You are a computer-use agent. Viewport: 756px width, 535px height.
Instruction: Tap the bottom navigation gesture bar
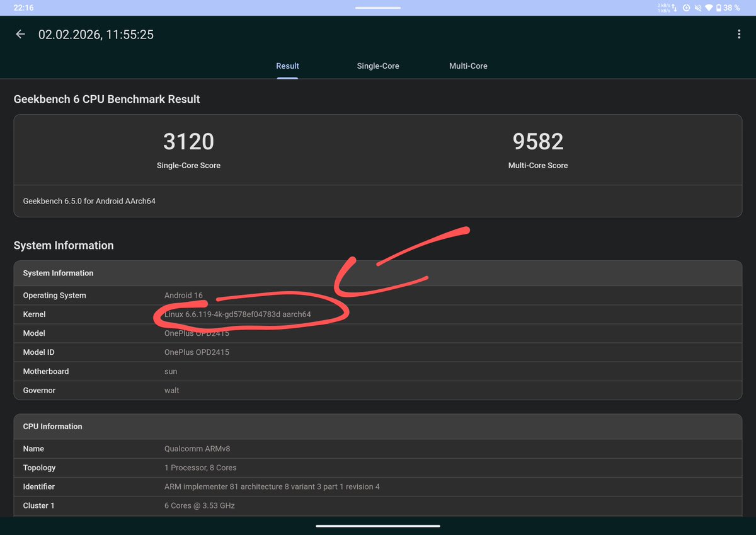coord(378,526)
